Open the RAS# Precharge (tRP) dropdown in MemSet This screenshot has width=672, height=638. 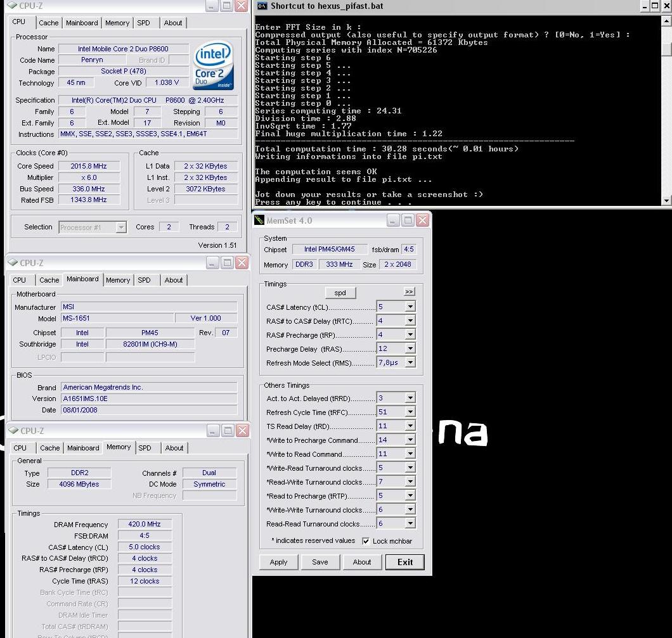[410, 335]
